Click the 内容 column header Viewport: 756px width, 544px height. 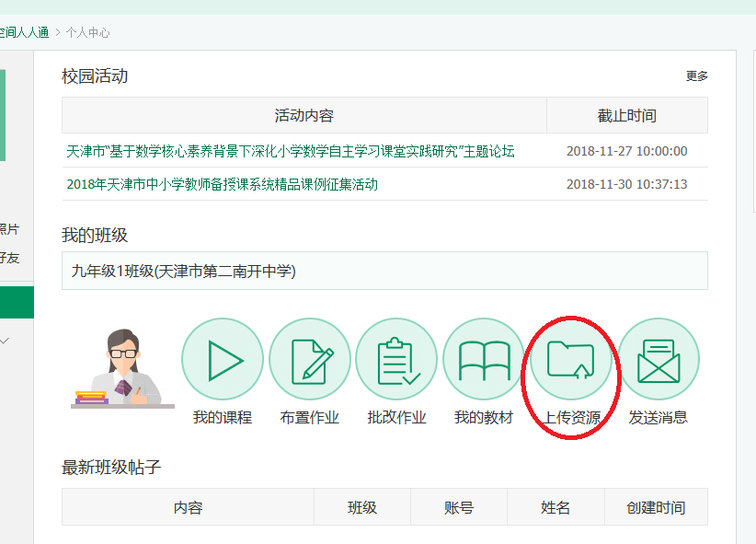(x=188, y=507)
